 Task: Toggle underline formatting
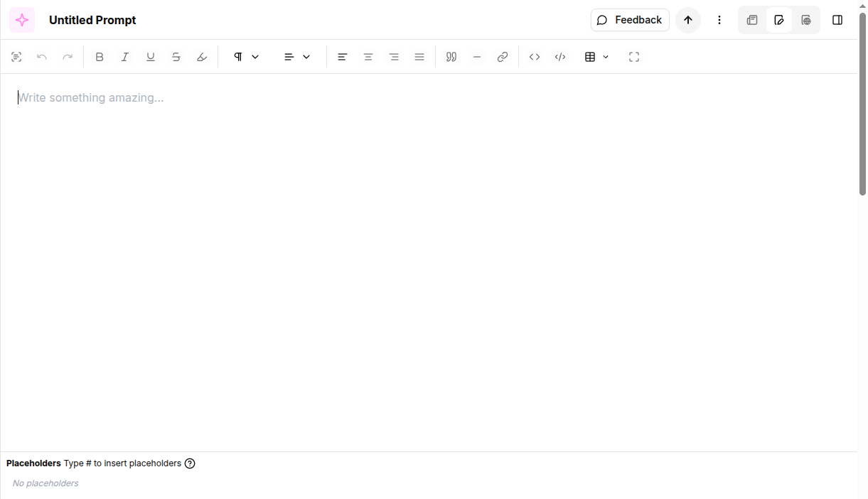[151, 57]
